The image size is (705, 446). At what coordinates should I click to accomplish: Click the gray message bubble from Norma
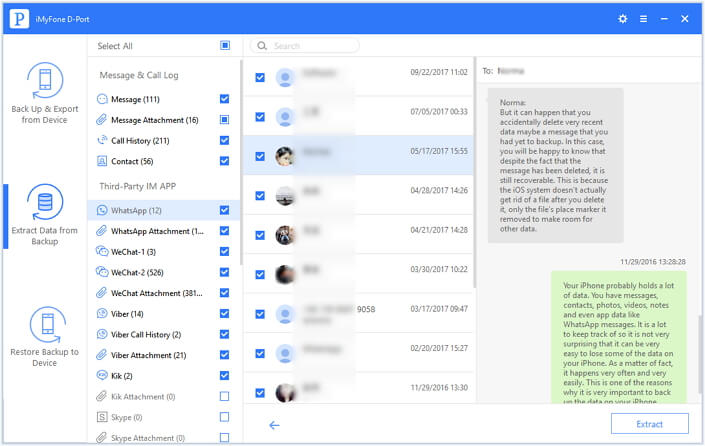pyautogui.click(x=556, y=165)
